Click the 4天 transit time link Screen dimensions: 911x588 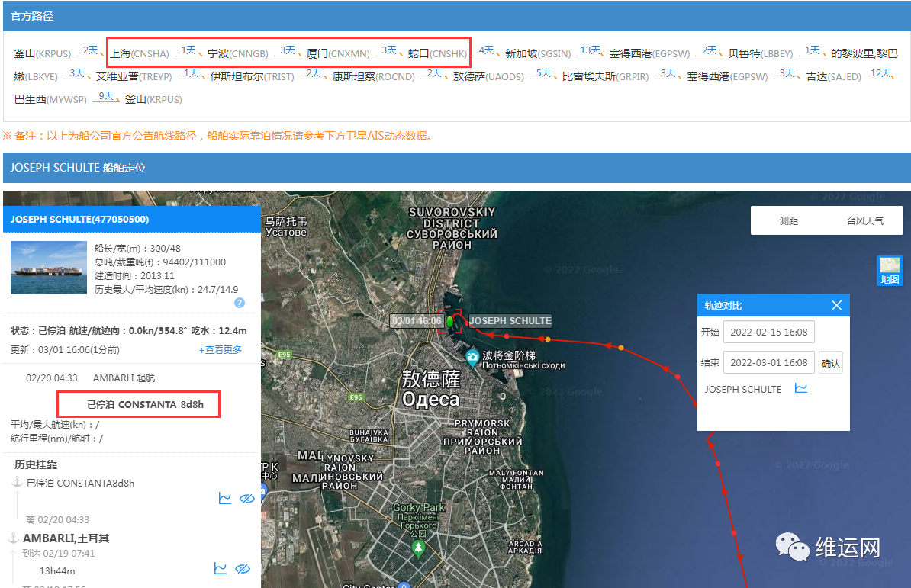486,50
